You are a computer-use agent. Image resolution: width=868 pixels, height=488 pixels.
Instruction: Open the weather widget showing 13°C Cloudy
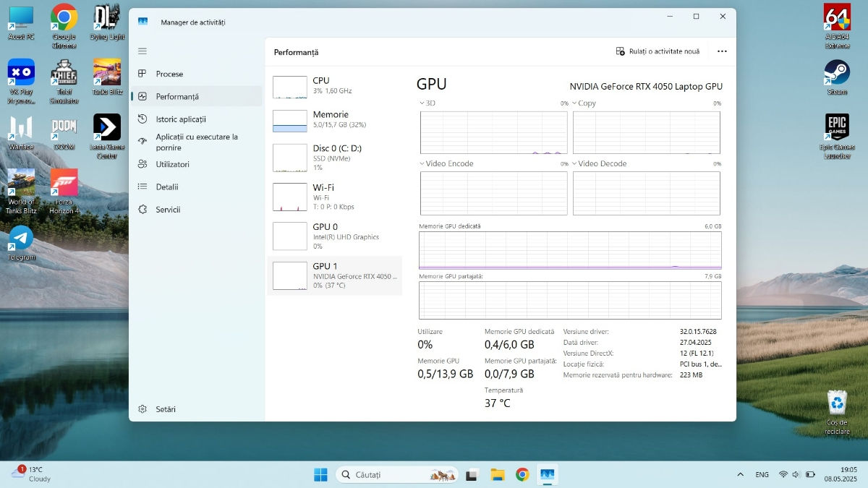click(x=32, y=474)
